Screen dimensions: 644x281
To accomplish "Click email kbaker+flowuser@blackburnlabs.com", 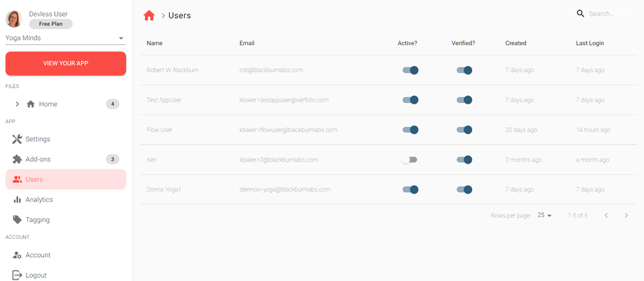I will tap(289, 130).
